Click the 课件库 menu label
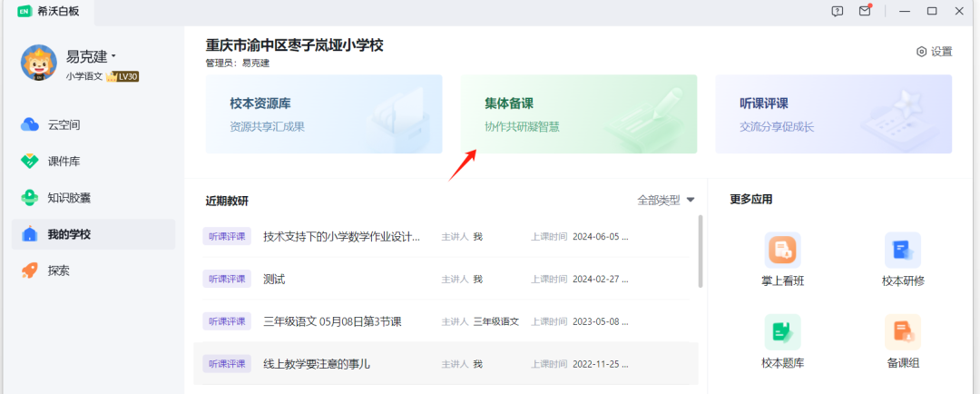This screenshot has height=394, width=980. pyautogui.click(x=64, y=162)
